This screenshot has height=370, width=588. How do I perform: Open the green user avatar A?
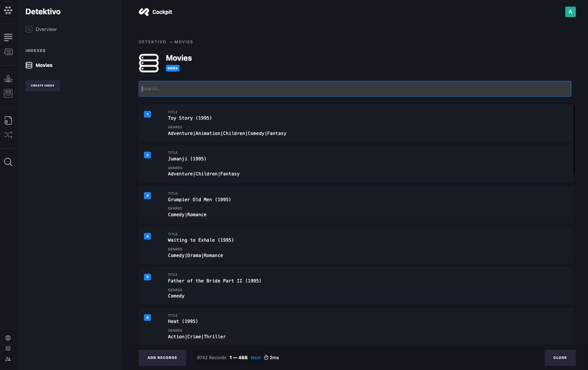(570, 12)
